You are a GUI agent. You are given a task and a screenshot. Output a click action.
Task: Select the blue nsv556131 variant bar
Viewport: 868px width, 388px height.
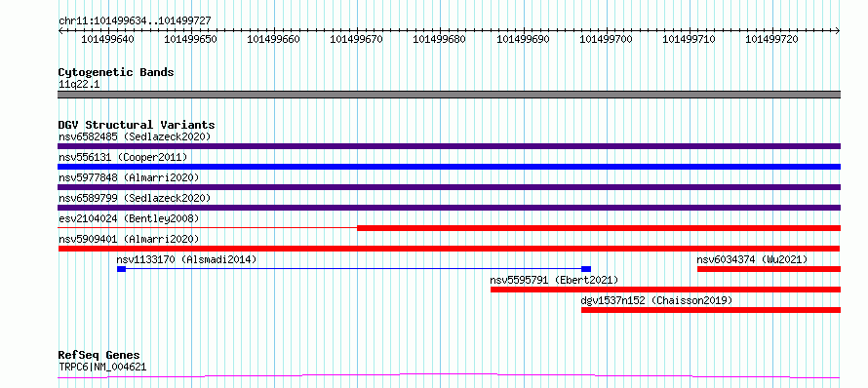click(x=449, y=167)
